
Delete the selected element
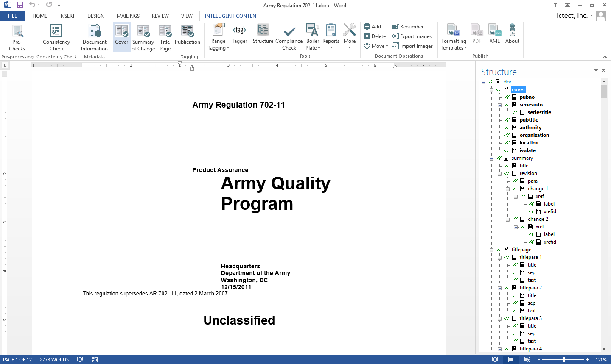375,36
